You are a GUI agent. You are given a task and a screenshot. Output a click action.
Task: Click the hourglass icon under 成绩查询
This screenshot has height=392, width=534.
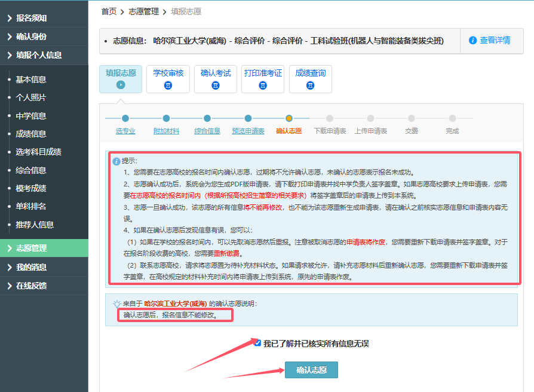click(x=311, y=86)
